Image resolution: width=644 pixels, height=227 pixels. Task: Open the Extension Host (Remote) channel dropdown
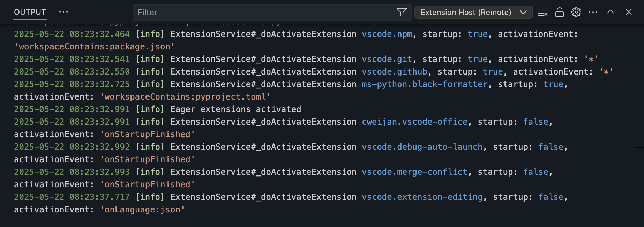473,13
